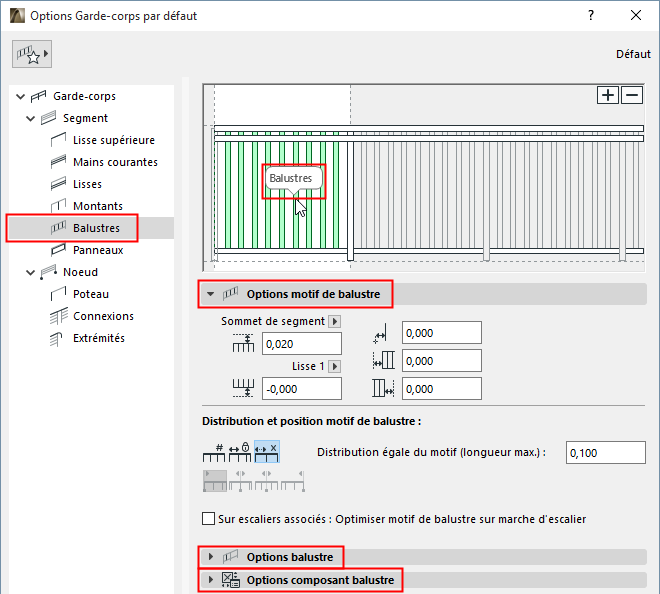
Task: Select Lisses tree item
Action: click(88, 184)
